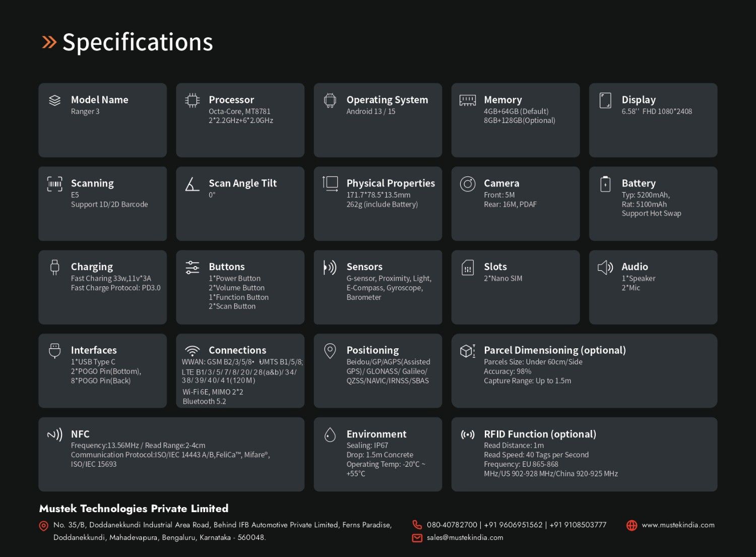Click the Audio speaker icon

605,268
